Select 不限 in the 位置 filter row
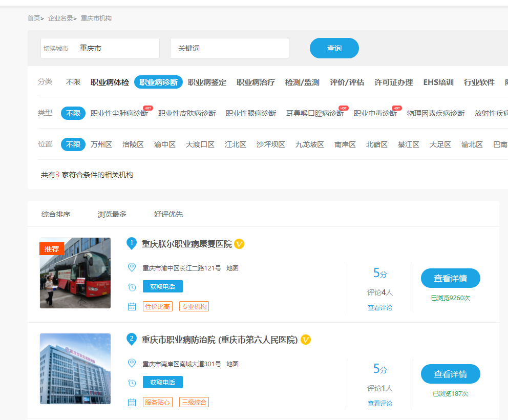Screen dimensions: 508x420 73,144
